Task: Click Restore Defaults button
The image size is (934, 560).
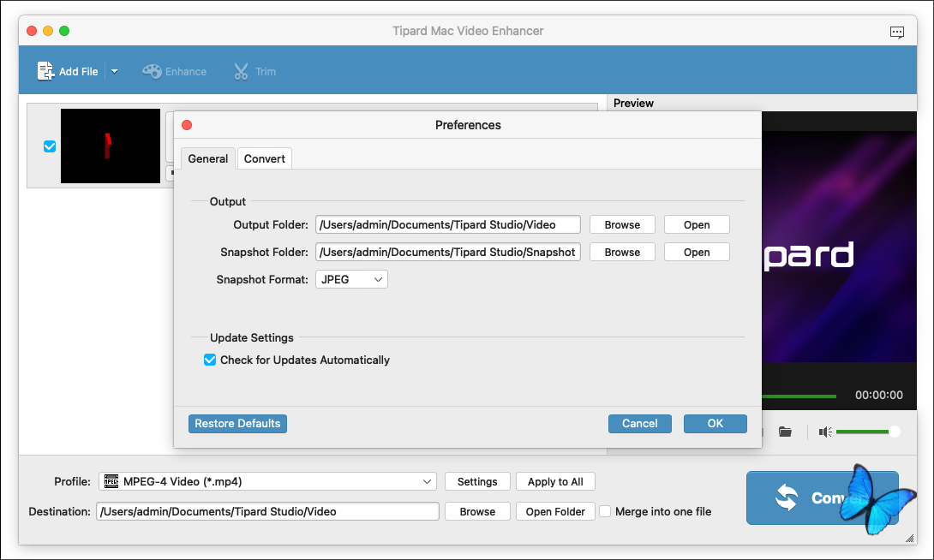Action: [237, 424]
